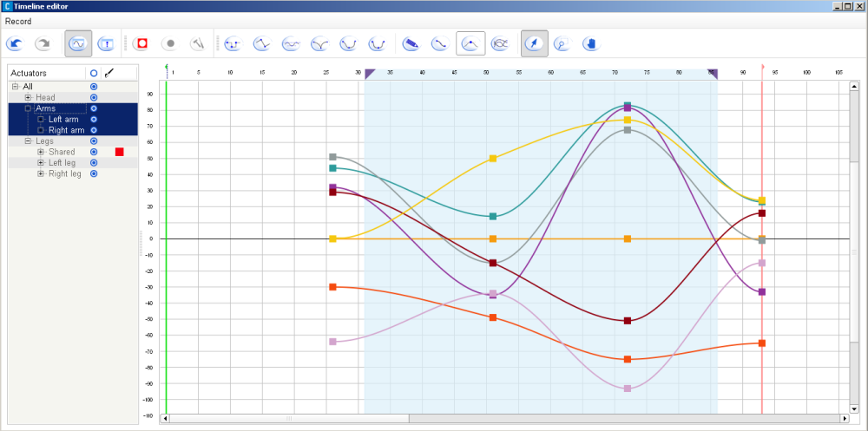Activate the zoom magnifier tool
The image size is (868, 431).
pos(562,42)
